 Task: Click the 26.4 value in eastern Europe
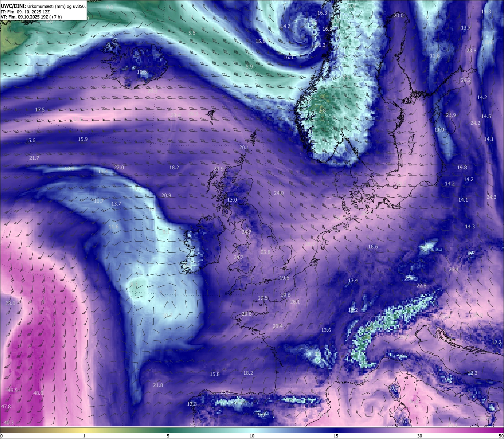tap(454, 270)
